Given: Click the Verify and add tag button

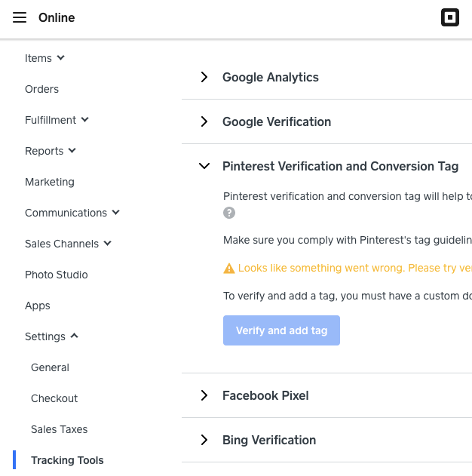Looking at the screenshot, I should (281, 330).
